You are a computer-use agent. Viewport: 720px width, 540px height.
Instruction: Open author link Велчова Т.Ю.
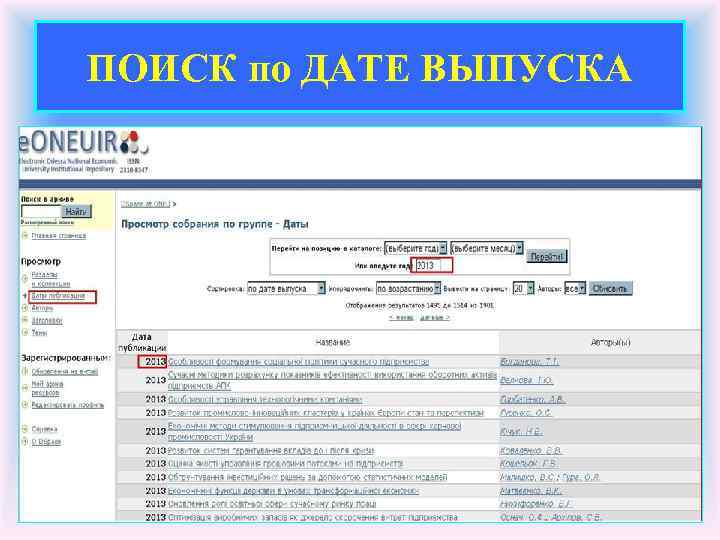pyautogui.click(x=526, y=380)
